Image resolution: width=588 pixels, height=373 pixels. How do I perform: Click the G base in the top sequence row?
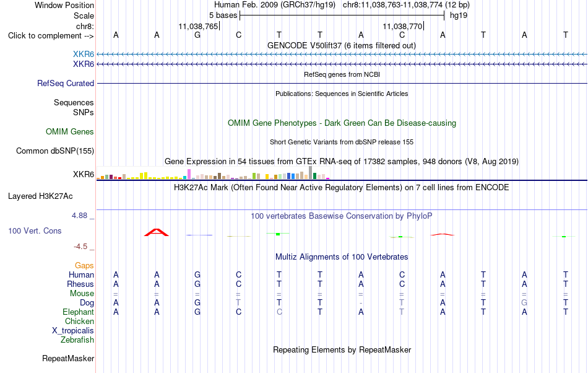[x=197, y=35]
